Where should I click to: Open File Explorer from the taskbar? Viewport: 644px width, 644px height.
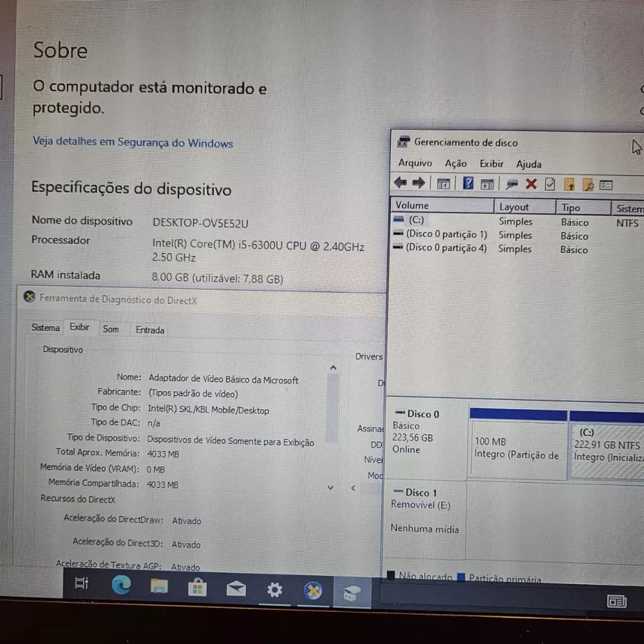[159, 586]
